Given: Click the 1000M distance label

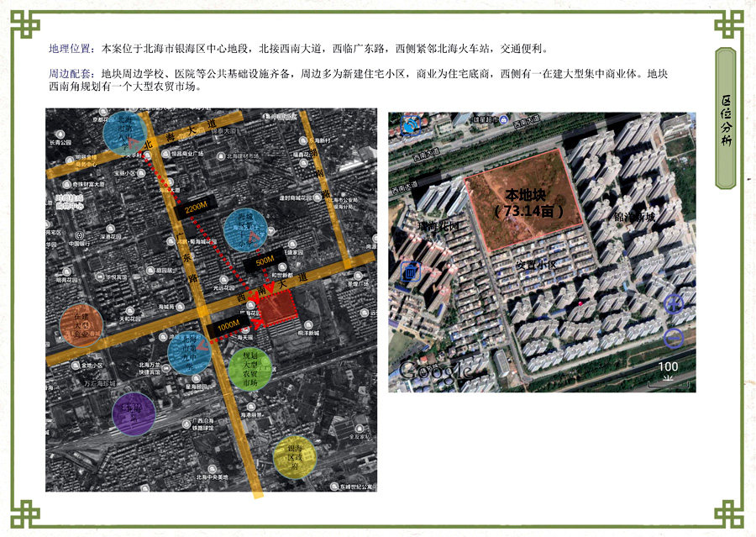Looking at the screenshot, I should point(228,325).
